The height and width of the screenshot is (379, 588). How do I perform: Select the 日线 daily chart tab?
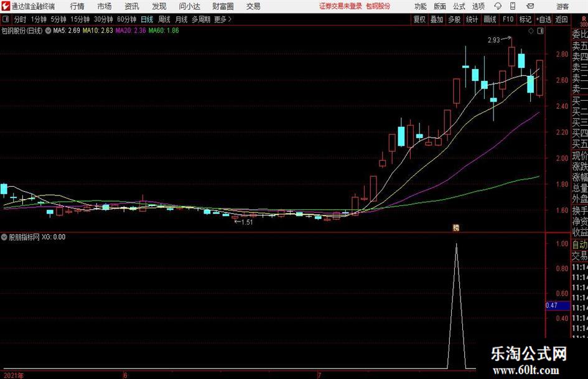[x=147, y=19]
